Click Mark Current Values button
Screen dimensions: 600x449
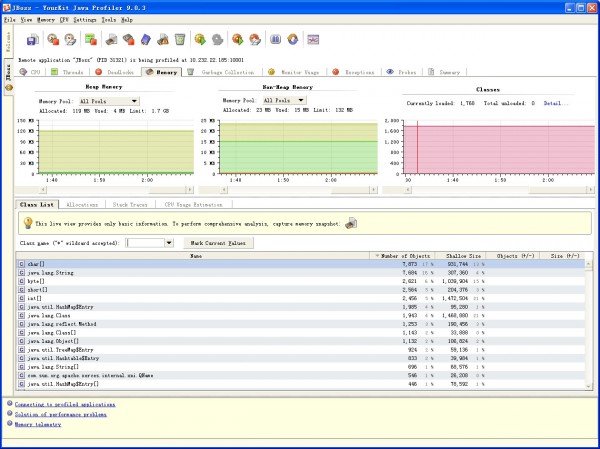point(218,243)
